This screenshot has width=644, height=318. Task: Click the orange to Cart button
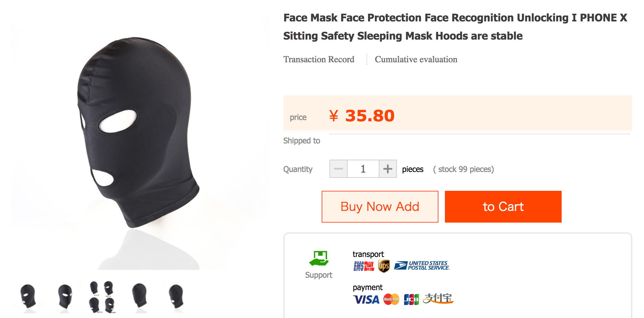503,207
